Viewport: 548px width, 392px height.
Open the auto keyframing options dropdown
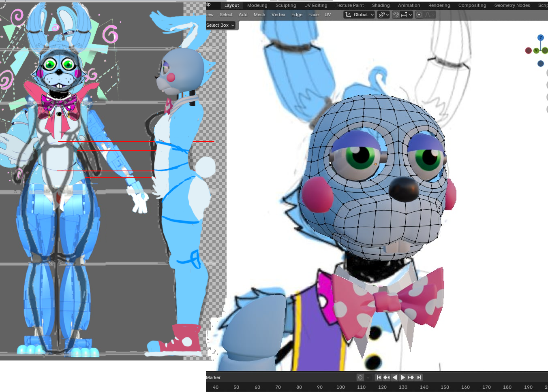pyautogui.click(x=368, y=377)
